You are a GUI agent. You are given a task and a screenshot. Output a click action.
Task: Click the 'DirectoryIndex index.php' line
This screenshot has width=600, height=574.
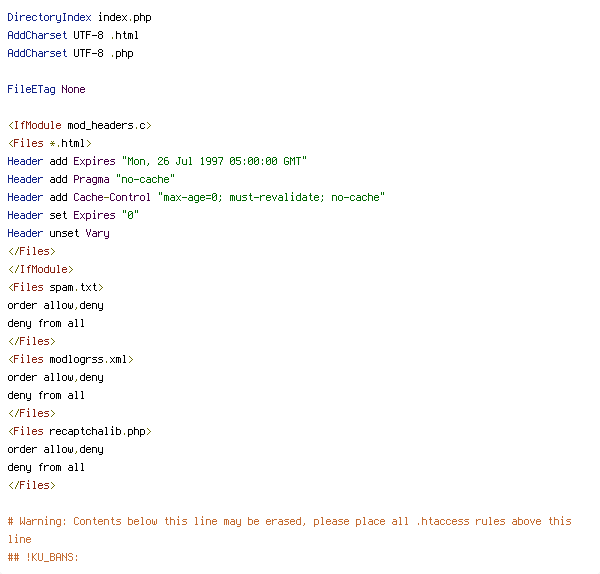click(x=80, y=18)
